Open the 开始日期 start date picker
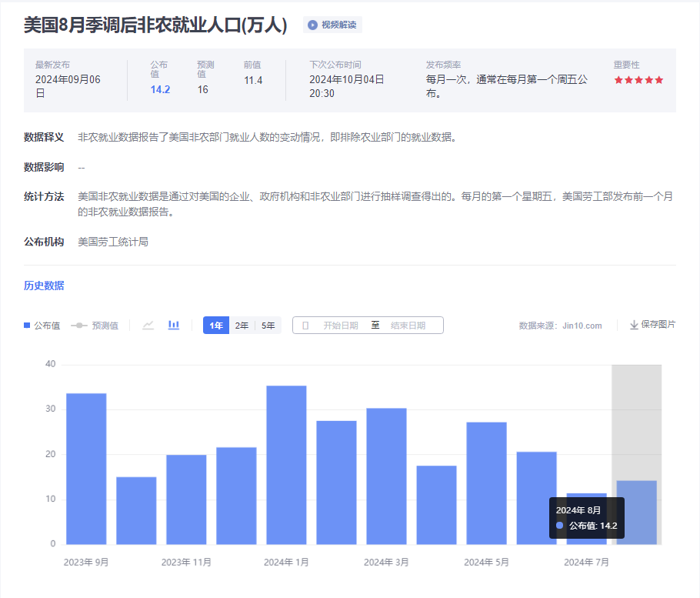The image size is (700, 598). 340,326
